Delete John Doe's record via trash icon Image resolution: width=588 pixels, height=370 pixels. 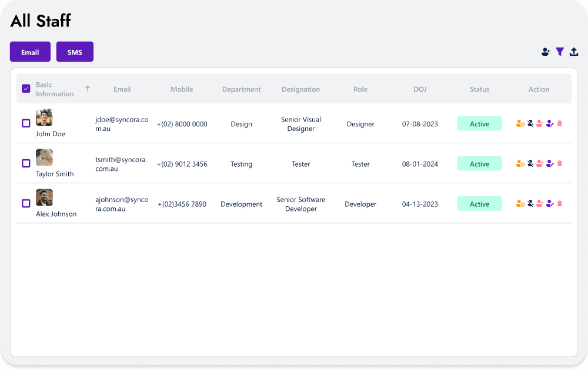coord(560,123)
